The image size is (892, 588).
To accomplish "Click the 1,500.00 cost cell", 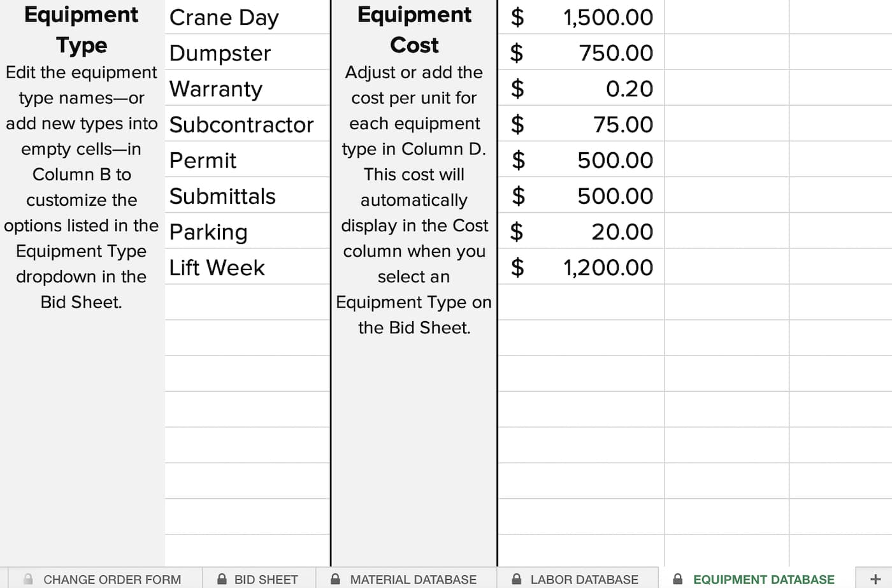I will click(x=581, y=17).
